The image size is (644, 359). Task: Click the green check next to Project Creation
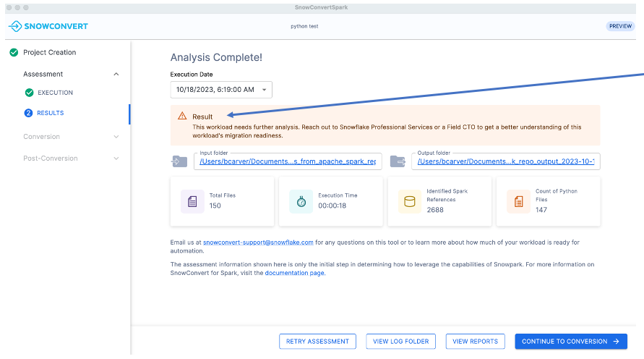click(14, 52)
